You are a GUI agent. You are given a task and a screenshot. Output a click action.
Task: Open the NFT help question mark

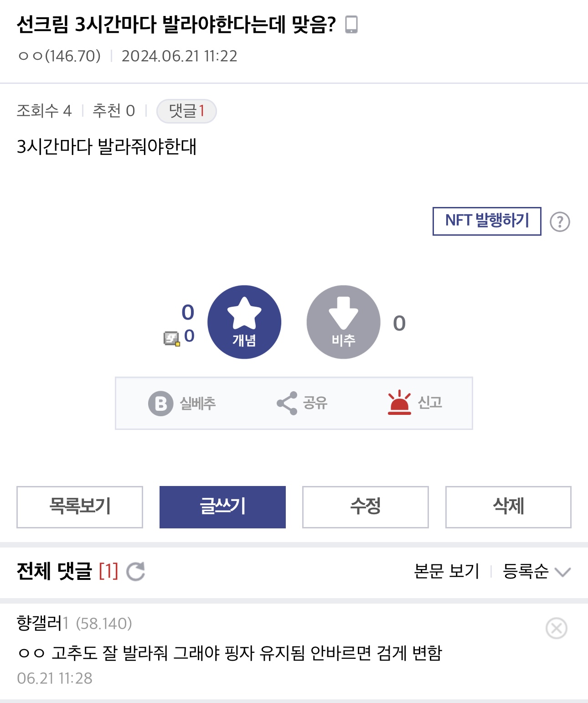pyautogui.click(x=560, y=222)
